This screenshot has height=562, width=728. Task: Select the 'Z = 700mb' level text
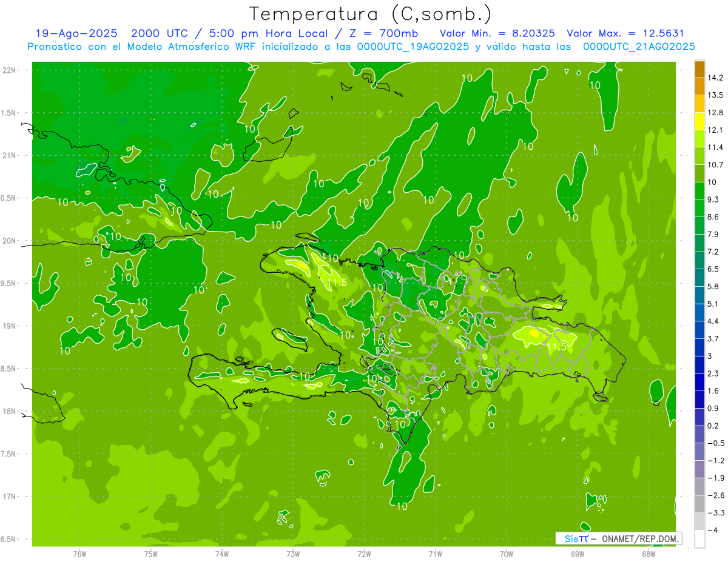click(x=385, y=34)
